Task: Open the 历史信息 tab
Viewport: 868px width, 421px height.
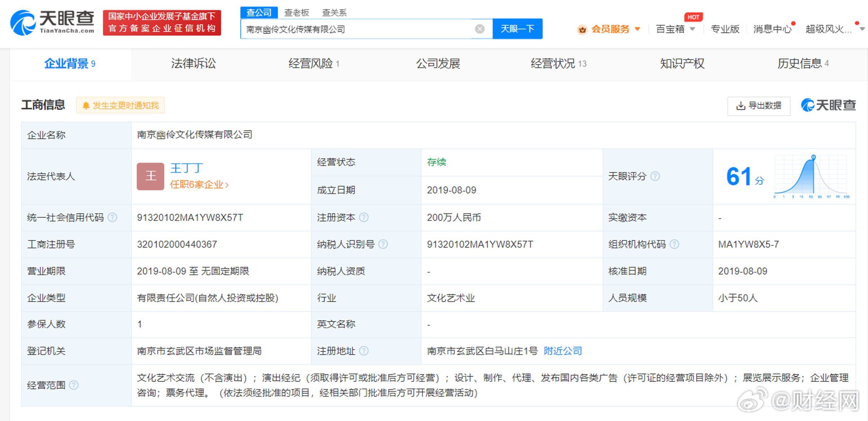Action: 803,64
